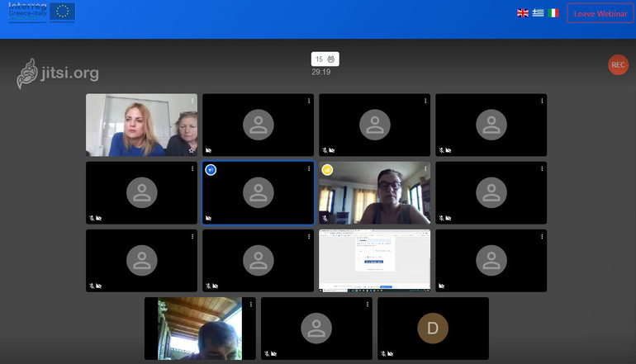This screenshot has width=636, height=364.
Task: Click the muted mic icon on the tile left of the active speaker
Action: pos(92,218)
